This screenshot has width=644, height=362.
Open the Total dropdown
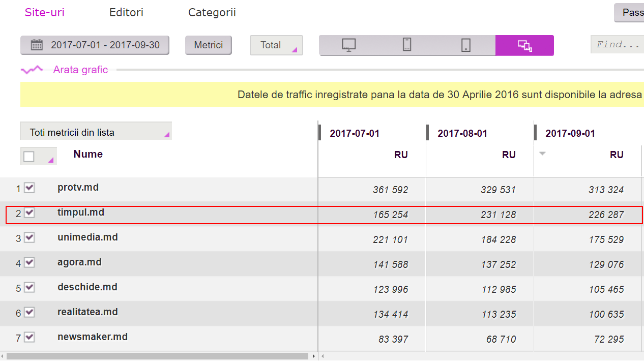[276, 45]
